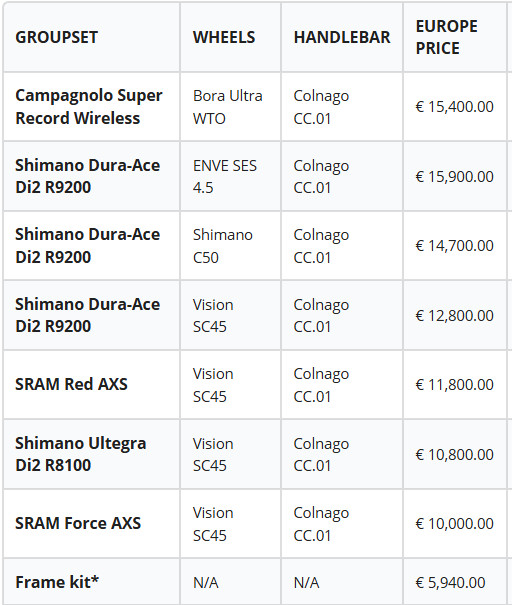
Task: Click the € 11,800.00 price cell
Action: (455, 385)
